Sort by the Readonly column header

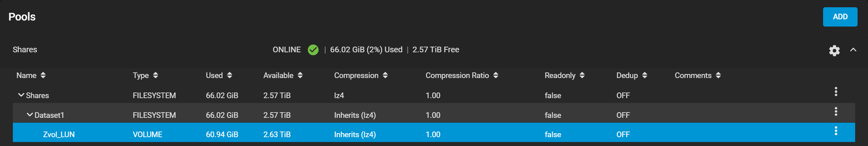pyautogui.click(x=564, y=75)
